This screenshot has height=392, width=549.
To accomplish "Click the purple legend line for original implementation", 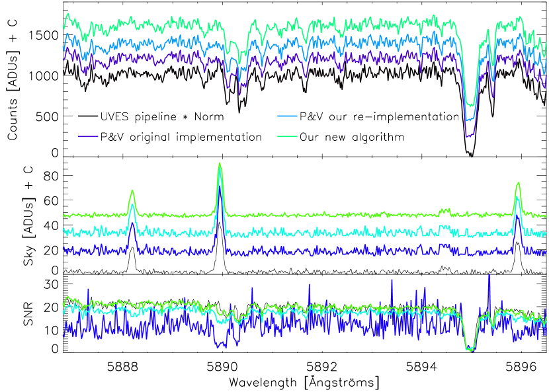I will tap(88, 136).
